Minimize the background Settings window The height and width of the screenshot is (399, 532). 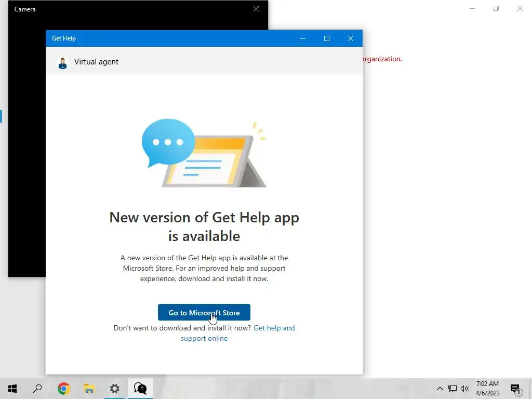tap(472, 8)
